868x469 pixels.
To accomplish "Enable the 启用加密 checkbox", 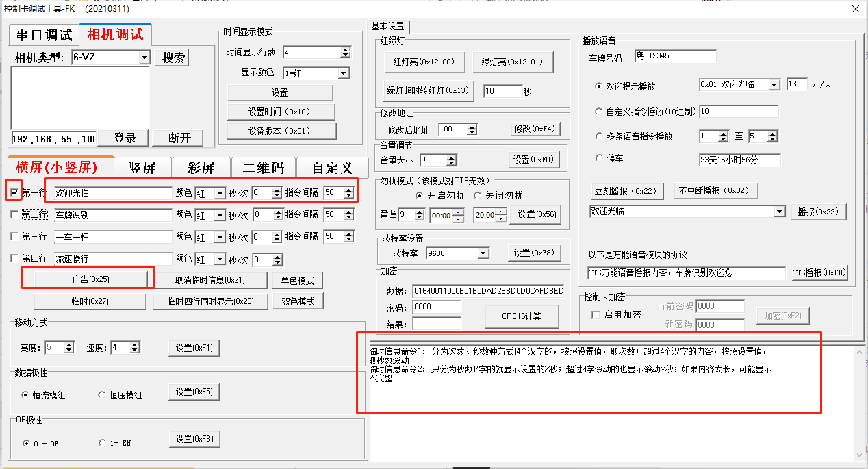I will coord(596,315).
